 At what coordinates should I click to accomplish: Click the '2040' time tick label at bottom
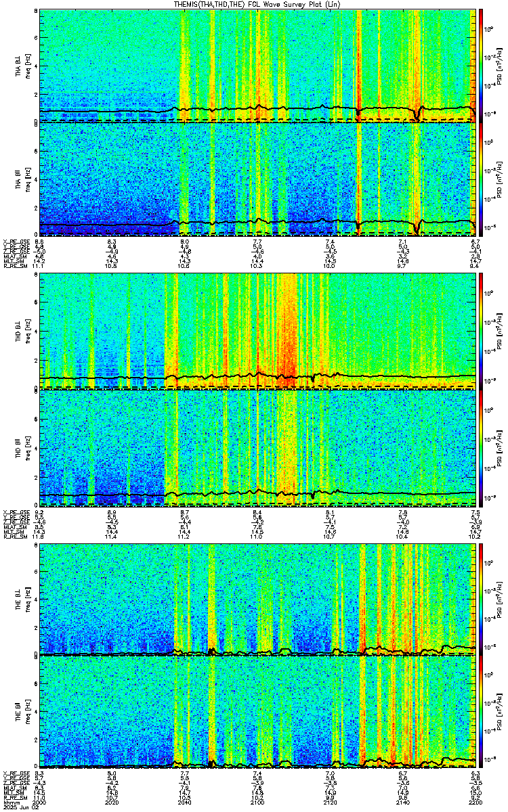point(185,802)
